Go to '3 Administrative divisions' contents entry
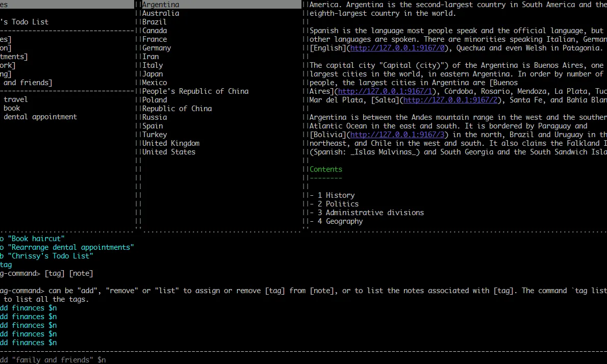This screenshot has height=364, width=607. pyautogui.click(x=367, y=213)
